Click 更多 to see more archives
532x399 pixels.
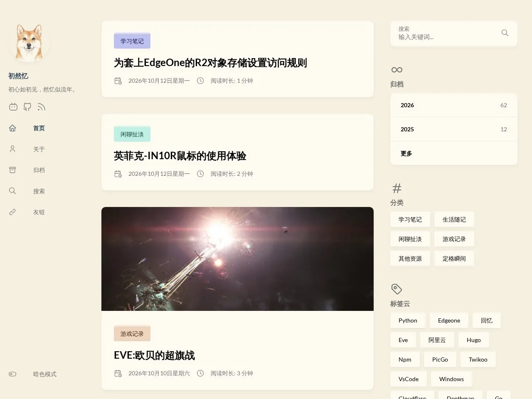coord(454,153)
